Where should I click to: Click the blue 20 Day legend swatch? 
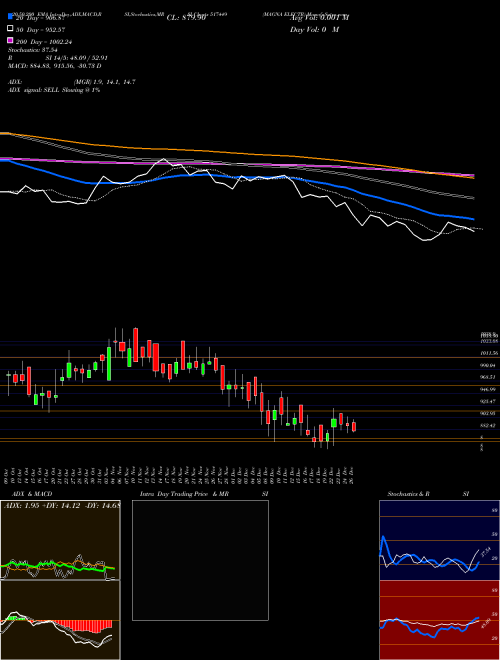[x=11, y=16]
